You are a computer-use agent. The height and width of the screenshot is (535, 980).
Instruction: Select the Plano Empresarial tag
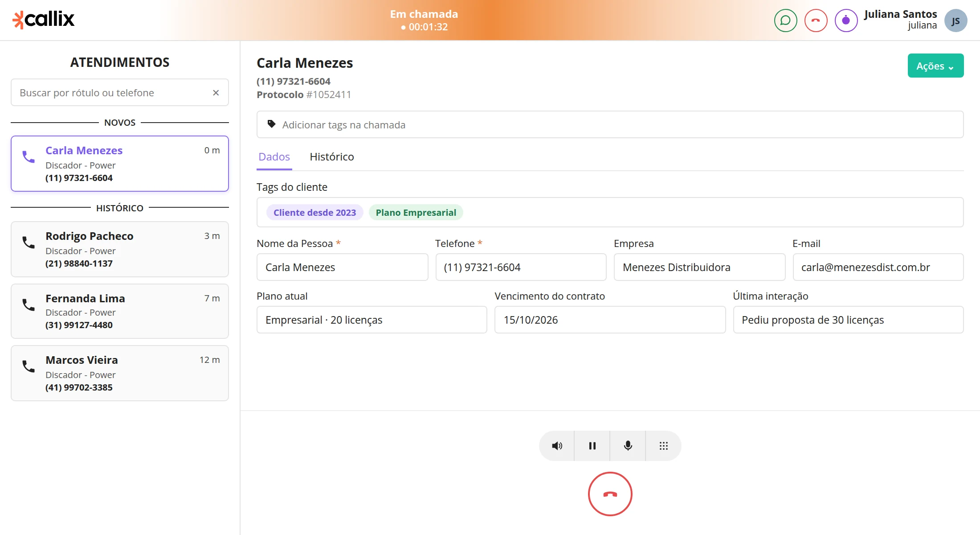416,213
